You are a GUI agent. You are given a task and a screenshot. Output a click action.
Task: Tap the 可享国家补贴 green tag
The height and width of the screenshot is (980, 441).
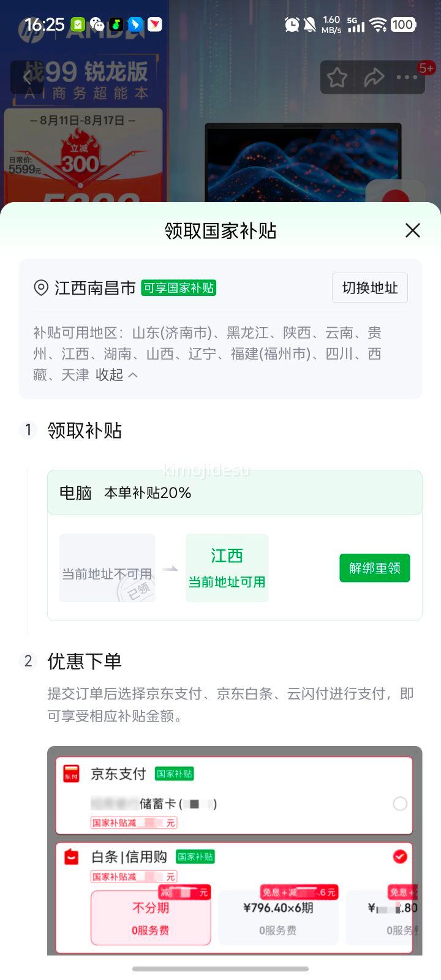179,288
